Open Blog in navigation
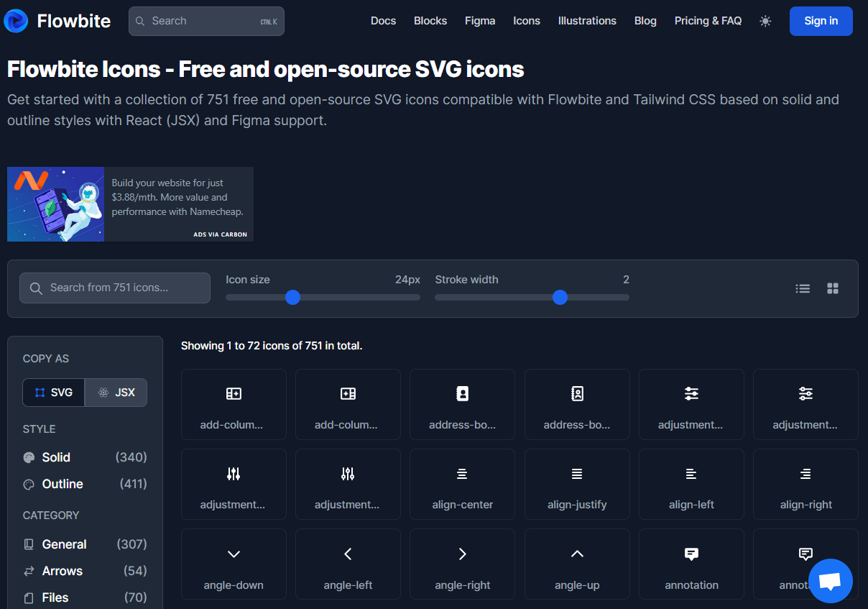The image size is (868, 609). pyautogui.click(x=645, y=21)
